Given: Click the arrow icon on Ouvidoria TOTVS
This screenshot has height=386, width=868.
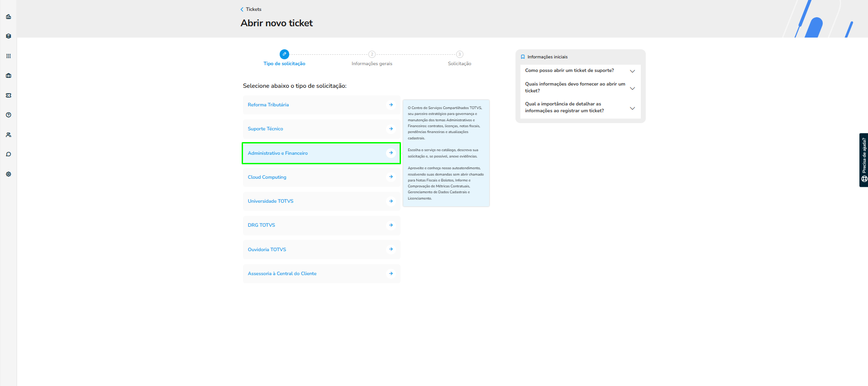Looking at the screenshot, I should (x=391, y=249).
